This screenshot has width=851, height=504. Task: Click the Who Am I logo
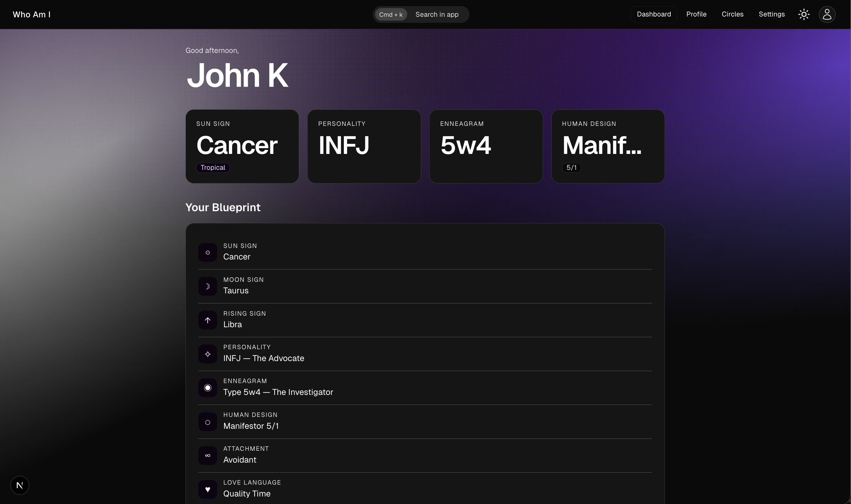(32, 14)
